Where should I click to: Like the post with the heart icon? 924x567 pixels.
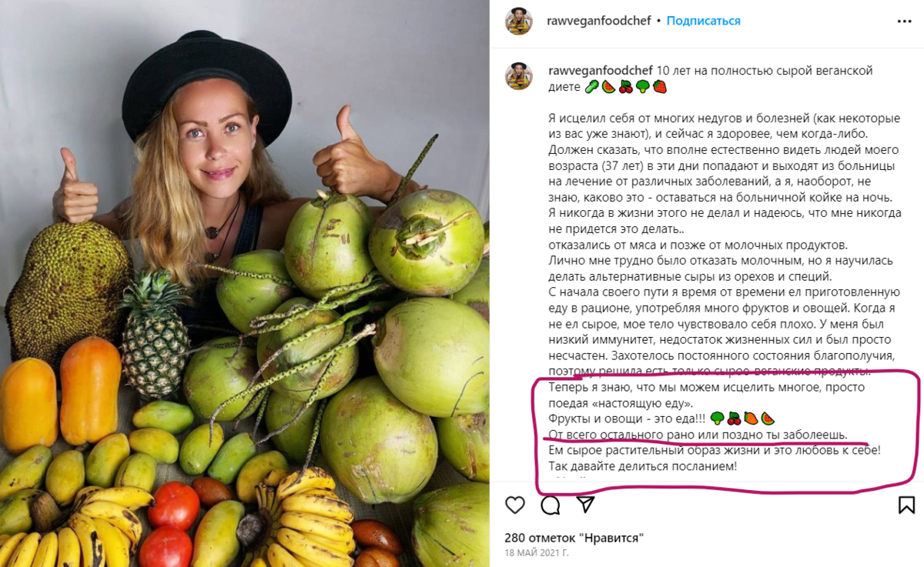514,505
